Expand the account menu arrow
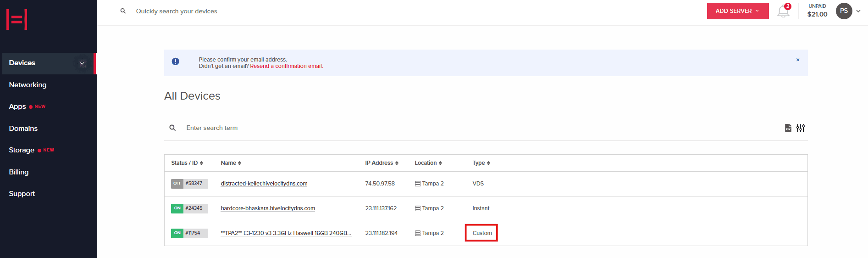Screen dimensions: 868x258 pos(858,11)
